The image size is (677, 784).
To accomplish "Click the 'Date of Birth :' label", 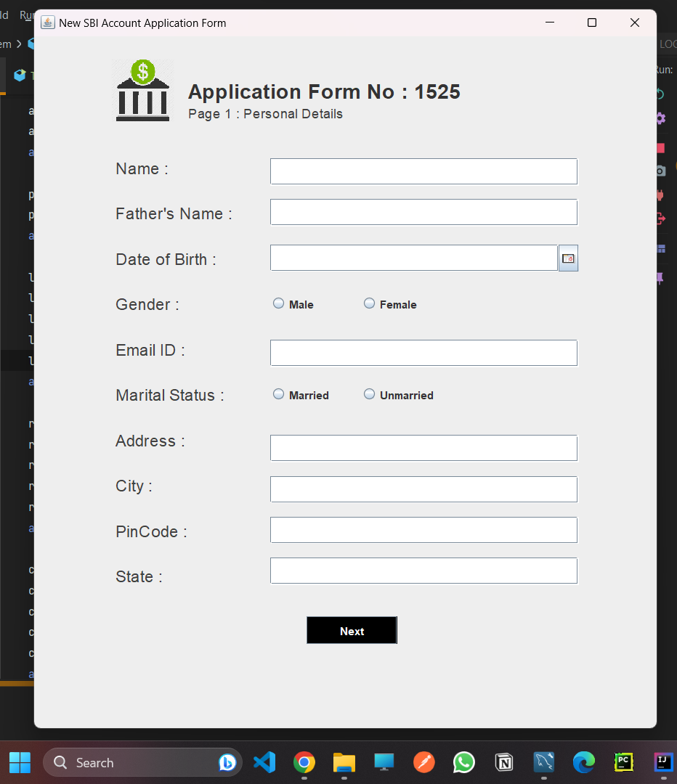I will 166,259.
